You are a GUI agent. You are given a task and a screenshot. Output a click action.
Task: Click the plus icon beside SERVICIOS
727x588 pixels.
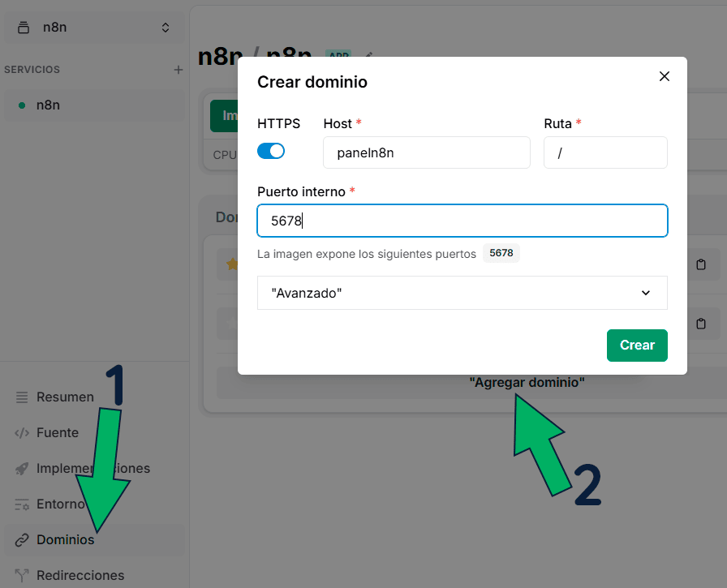point(178,70)
